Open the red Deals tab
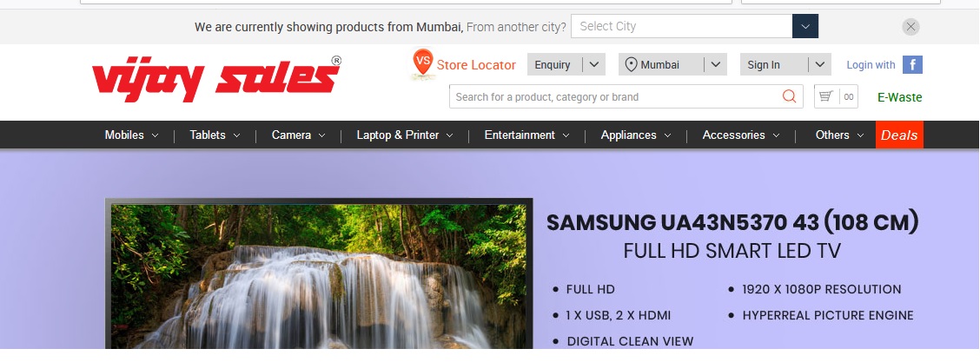Screen dimensions: 980x362 [x=899, y=135]
